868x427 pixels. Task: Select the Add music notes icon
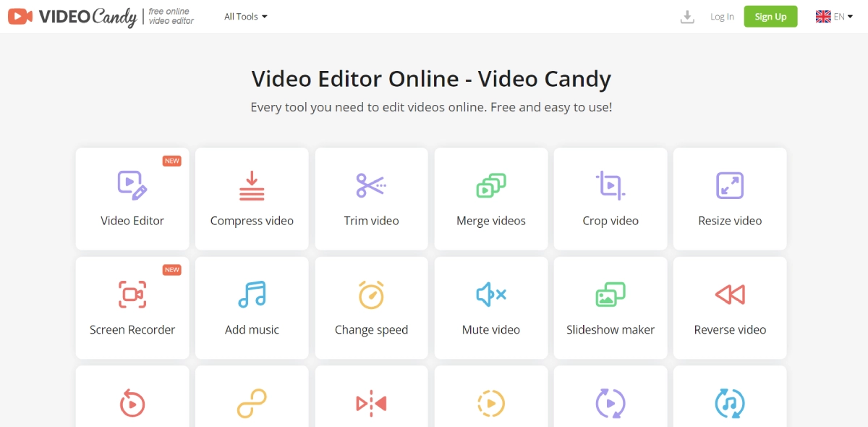pos(252,295)
